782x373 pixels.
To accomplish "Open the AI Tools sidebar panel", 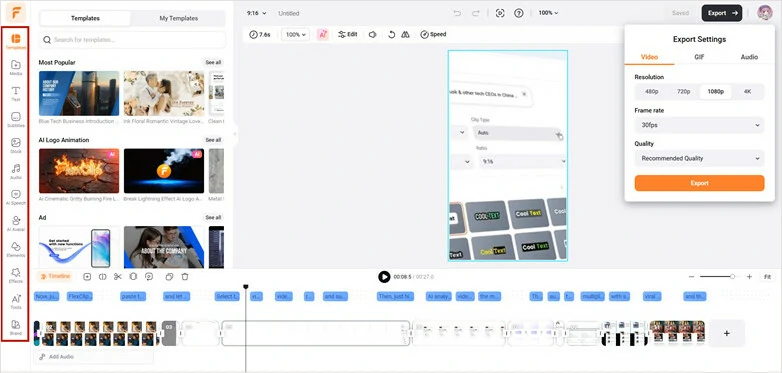I will (x=15, y=301).
